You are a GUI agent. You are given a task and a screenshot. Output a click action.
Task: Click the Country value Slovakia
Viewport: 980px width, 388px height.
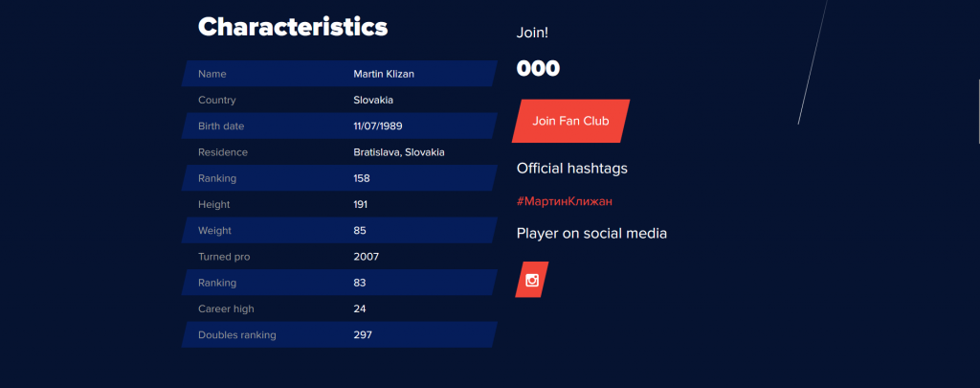pos(373,101)
